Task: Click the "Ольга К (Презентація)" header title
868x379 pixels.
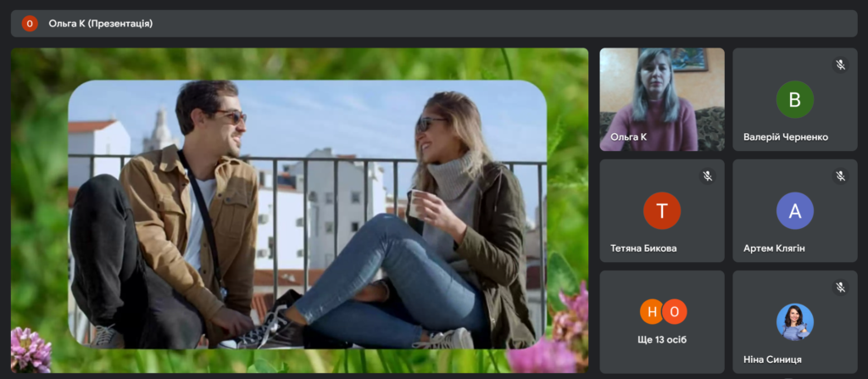Action: (99, 24)
